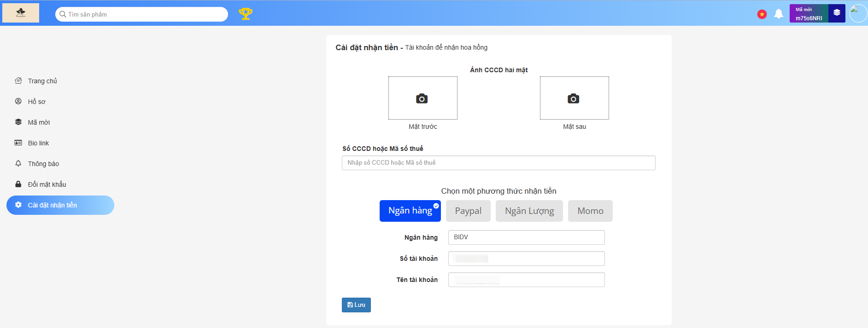868x328 pixels.
Task: Focus the Tên tài khoản field
Action: coord(526,280)
